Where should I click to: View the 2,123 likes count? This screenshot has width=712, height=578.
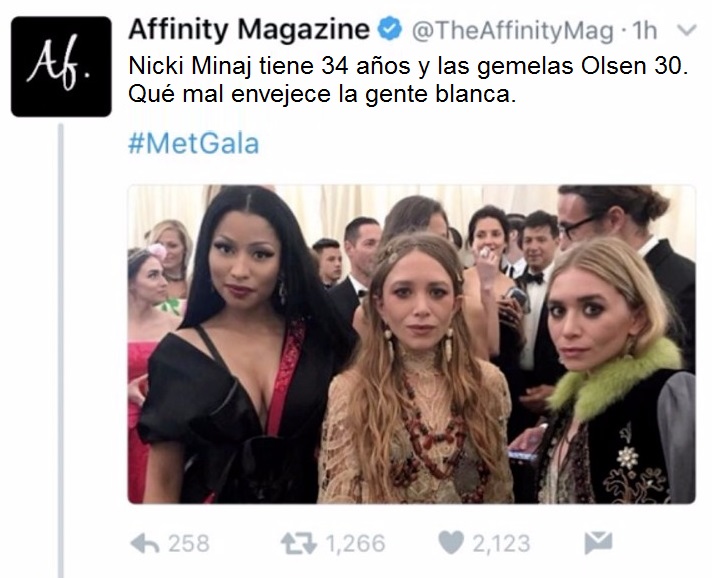click(x=501, y=543)
